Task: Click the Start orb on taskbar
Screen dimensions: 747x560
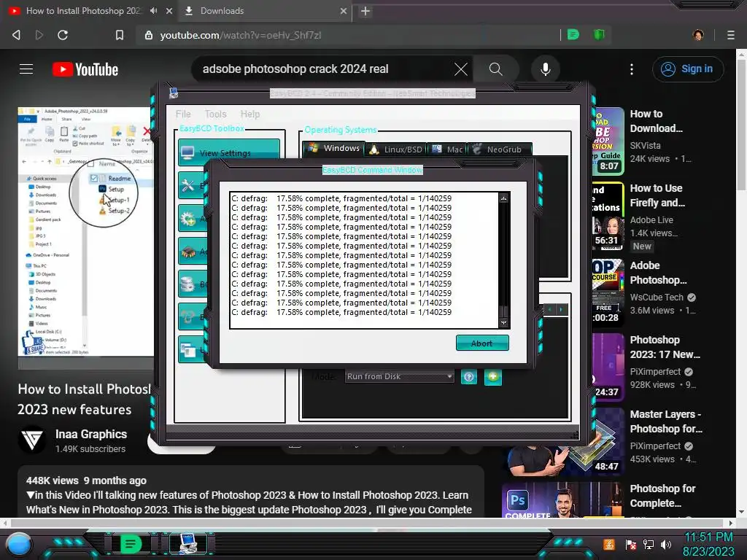Action: (x=18, y=544)
